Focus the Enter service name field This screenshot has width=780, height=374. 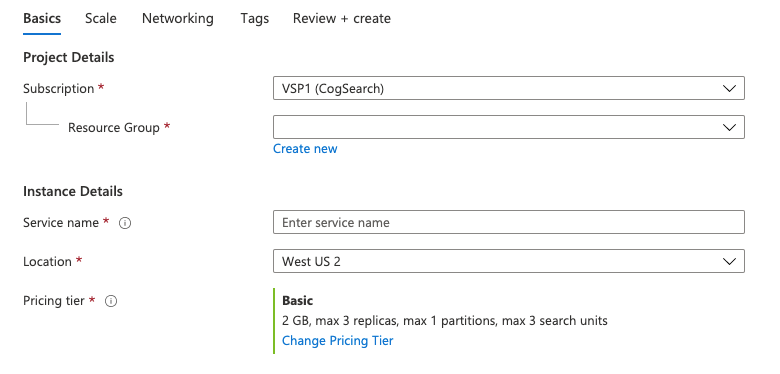pyautogui.click(x=509, y=222)
